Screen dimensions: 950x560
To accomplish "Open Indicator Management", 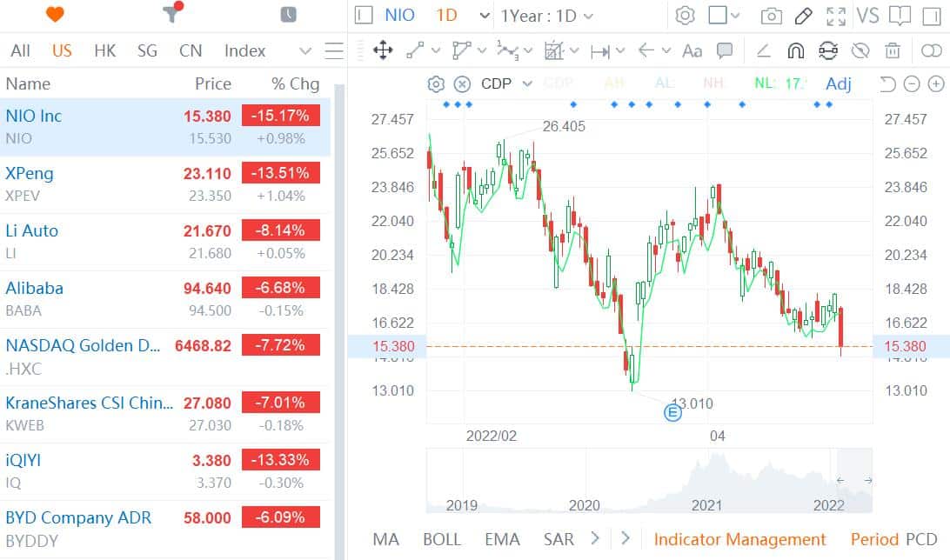I will click(739, 539).
